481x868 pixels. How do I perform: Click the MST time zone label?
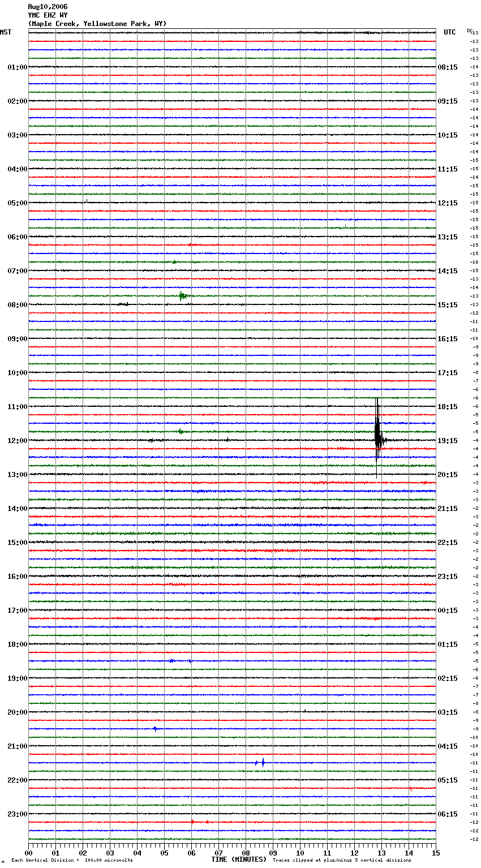click(6, 32)
